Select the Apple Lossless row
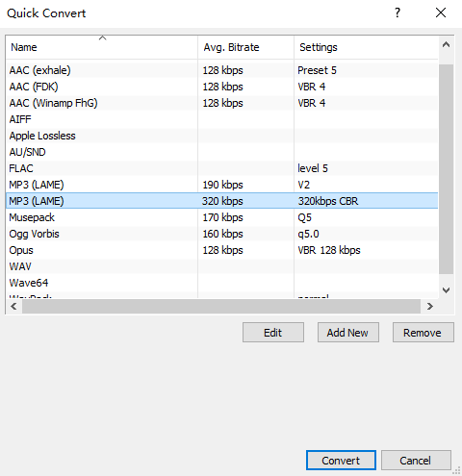This screenshot has width=462, height=476. pos(221,136)
